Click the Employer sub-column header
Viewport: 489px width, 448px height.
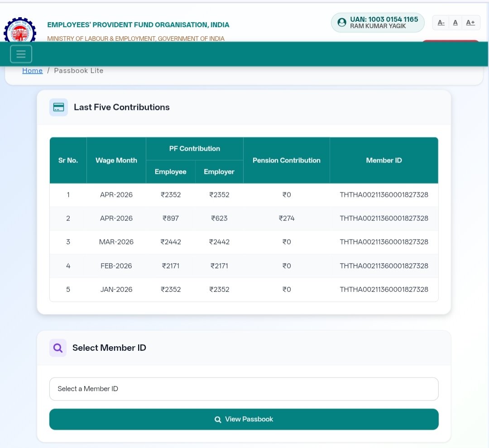219,172
